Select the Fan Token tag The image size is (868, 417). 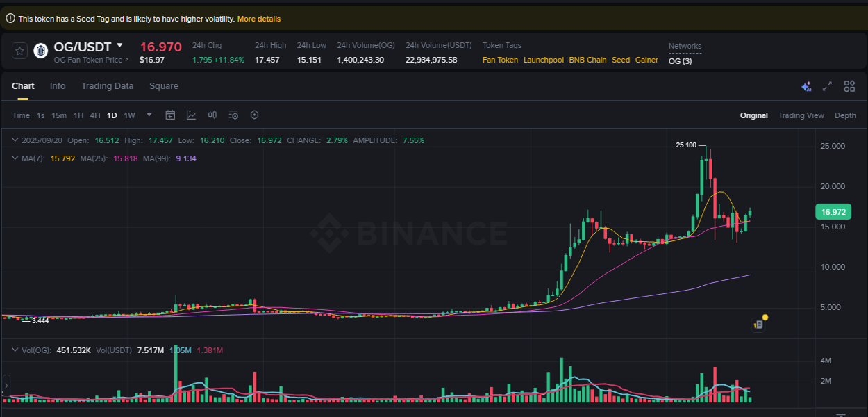(500, 60)
